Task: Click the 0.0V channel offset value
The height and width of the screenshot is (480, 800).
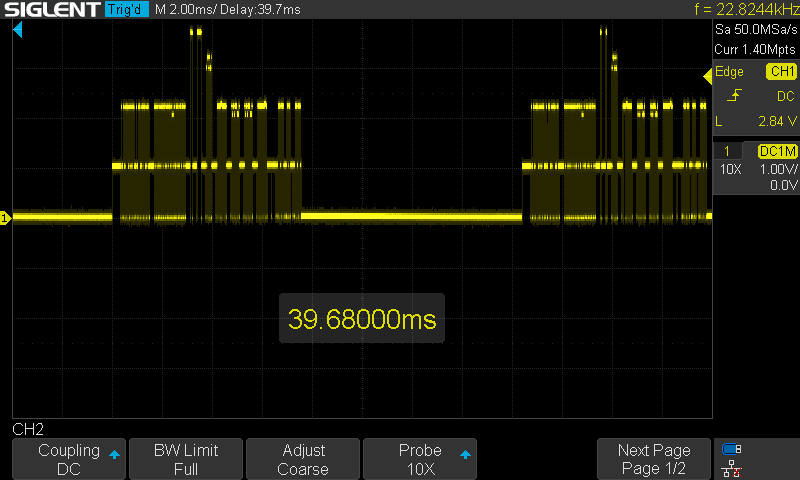Action: pos(783,185)
